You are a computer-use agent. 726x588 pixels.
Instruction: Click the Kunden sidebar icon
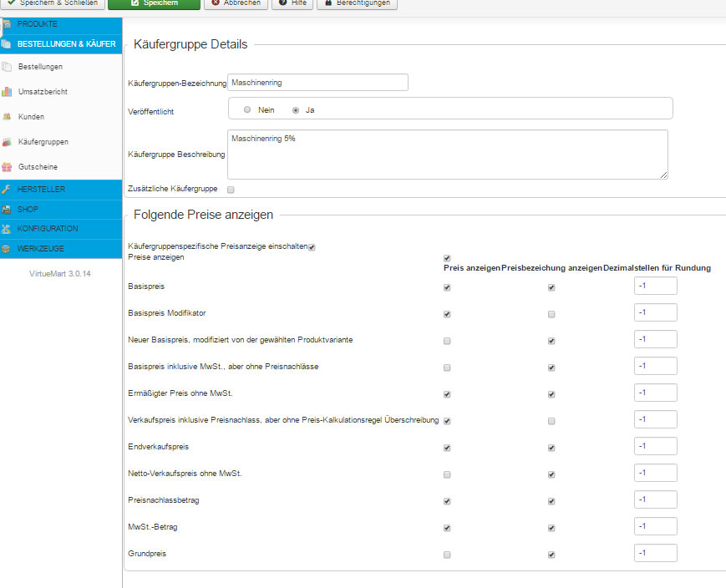pyautogui.click(x=7, y=117)
